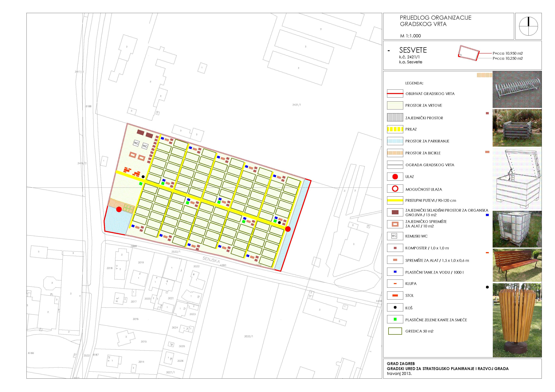
Task: Click the PROSTOR ZA BICIKLE orange swatch
Action: pos(395,153)
